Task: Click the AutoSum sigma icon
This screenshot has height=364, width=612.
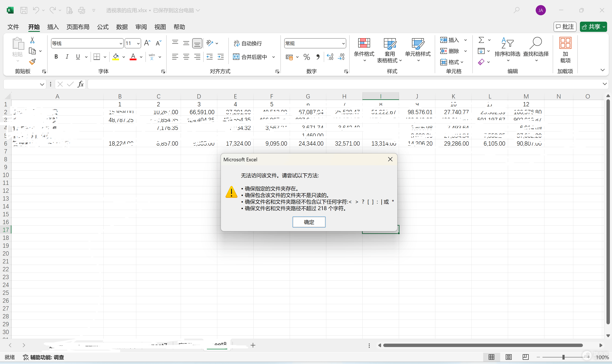Action: coord(481,40)
